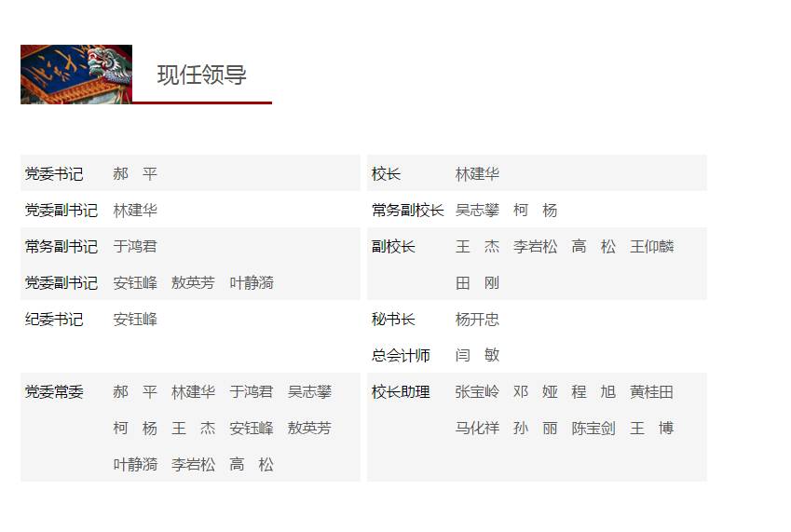Viewport: 791px width, 532px height.
Task: Select 林建华 in the 校长 row
Action: (x=477, y=174)
